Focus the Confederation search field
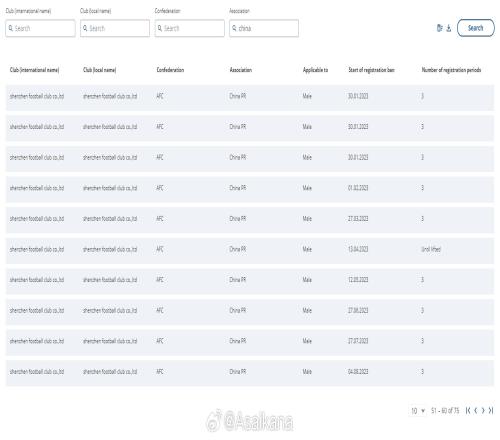This screenshot has height=440, width=500. tap(189, 28)
